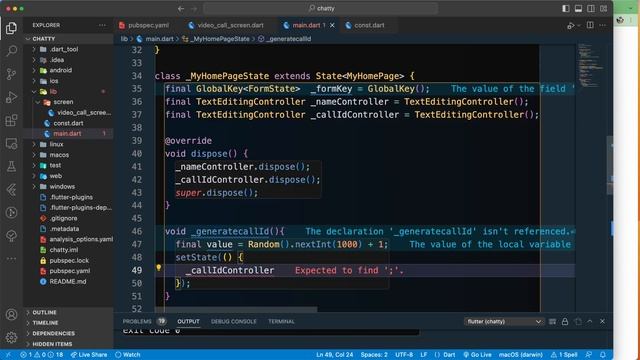This screenshot has width=640, height=360.
Task: Click the split editor icon
Action: coord(590,25)
